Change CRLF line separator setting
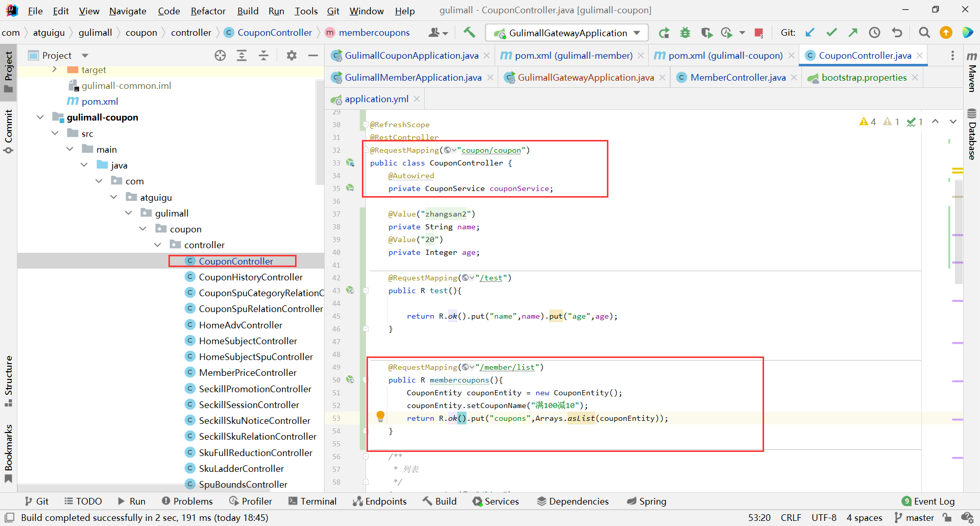The width and height of the screenshot is (980, 526). 791,518
